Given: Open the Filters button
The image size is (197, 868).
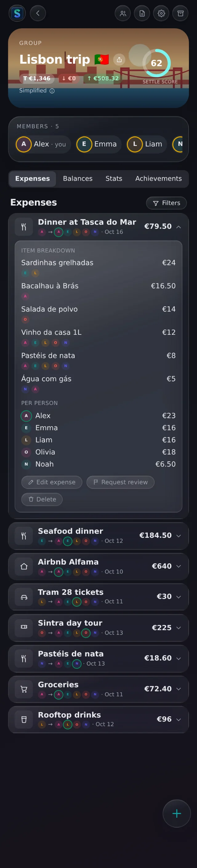Looking at the screenshot, I should (x=166, y=203).
